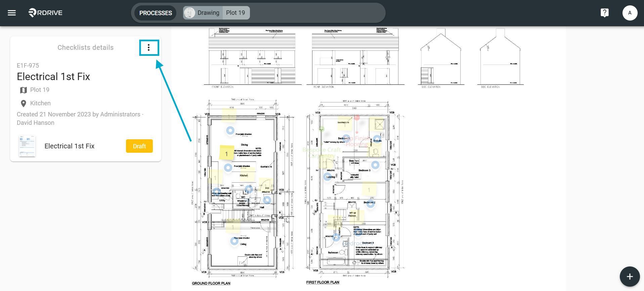Click the Plot 19 breadcrumb chip
Screen dimensions: 644x291
[236, 13]
